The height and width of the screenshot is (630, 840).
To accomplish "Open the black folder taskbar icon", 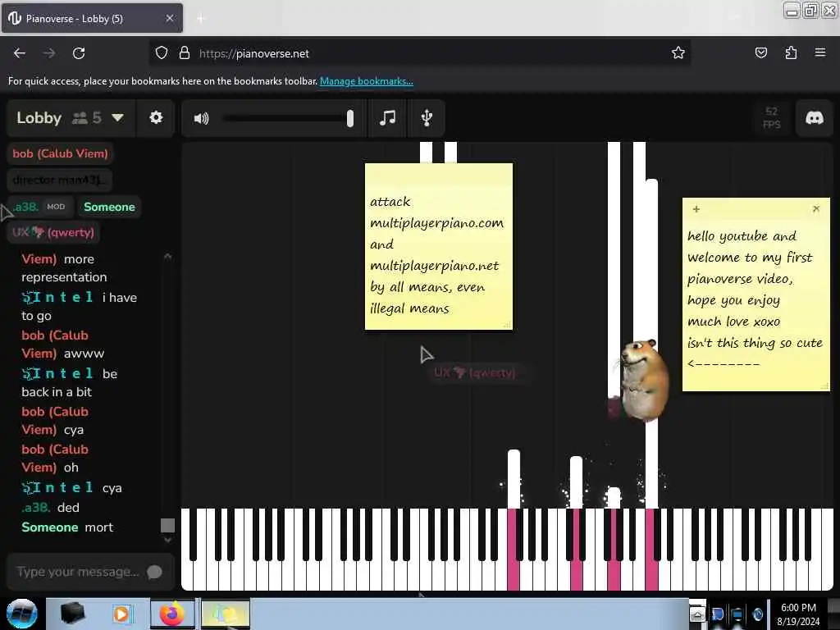I will coord(73,613).
